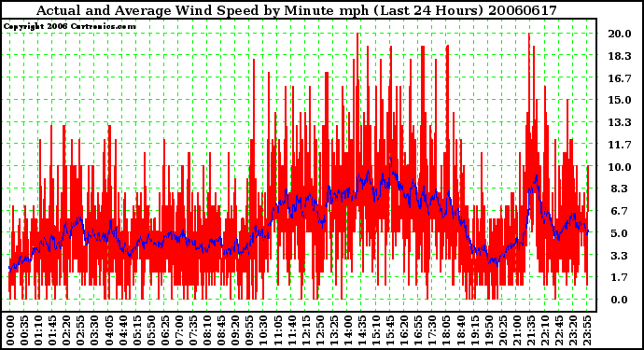Click the 13:25 time label
644x350 pixels.
(x=333, y=330)
